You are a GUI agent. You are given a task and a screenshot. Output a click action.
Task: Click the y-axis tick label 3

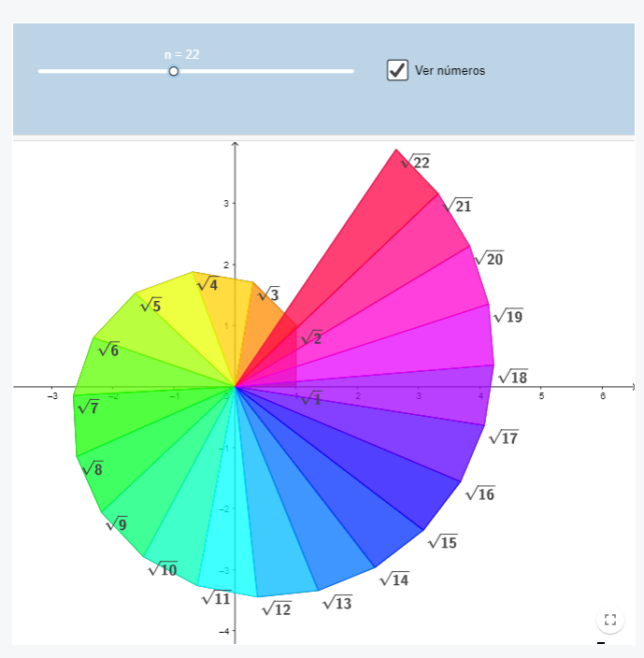226,203
